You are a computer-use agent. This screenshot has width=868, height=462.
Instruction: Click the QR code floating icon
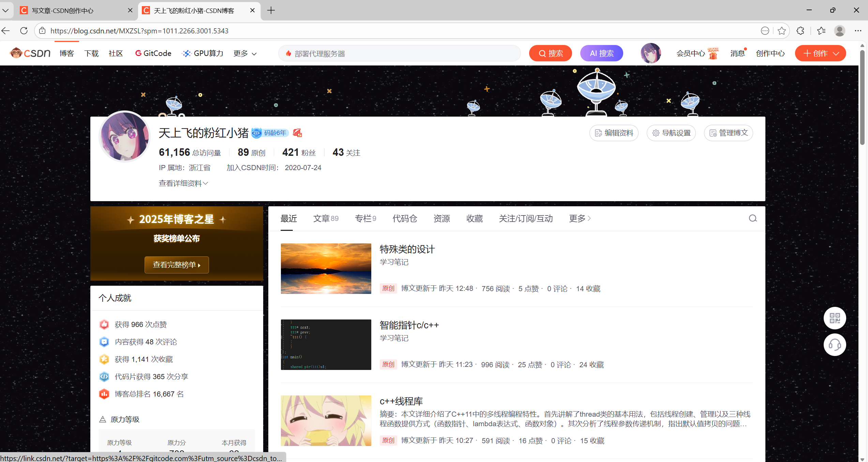pyautogui.click(x=835, y=318)
